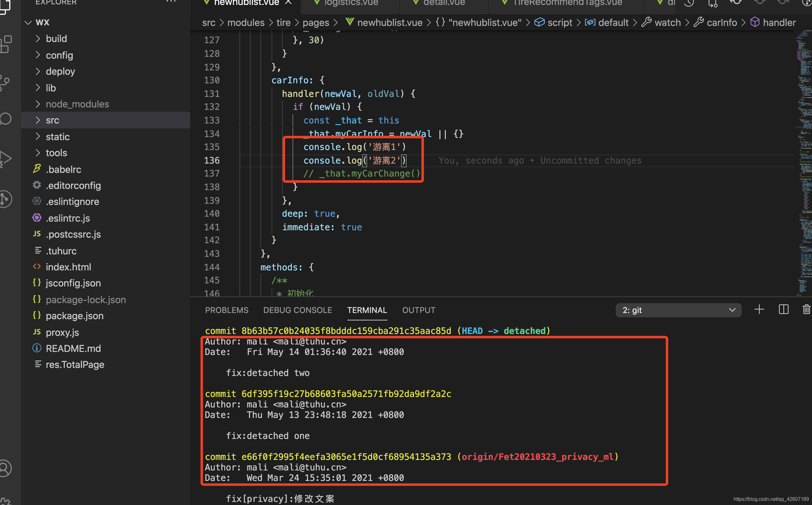Open the Search view icon
The image size is (812, 505).
pyautogui.click(x=5, y=119)
